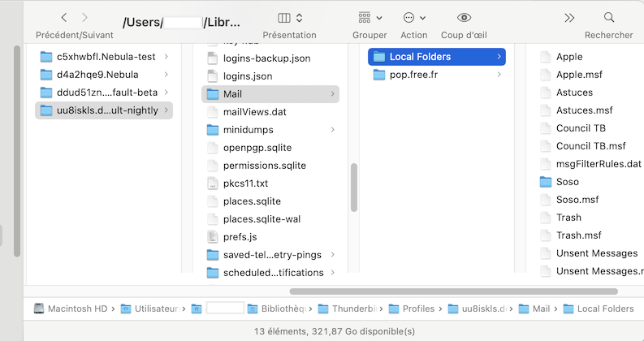Image resolution: width=644 pixels, height=341 pixels.
Task: Select the mailViews.dat file
Action: point(270,112)
